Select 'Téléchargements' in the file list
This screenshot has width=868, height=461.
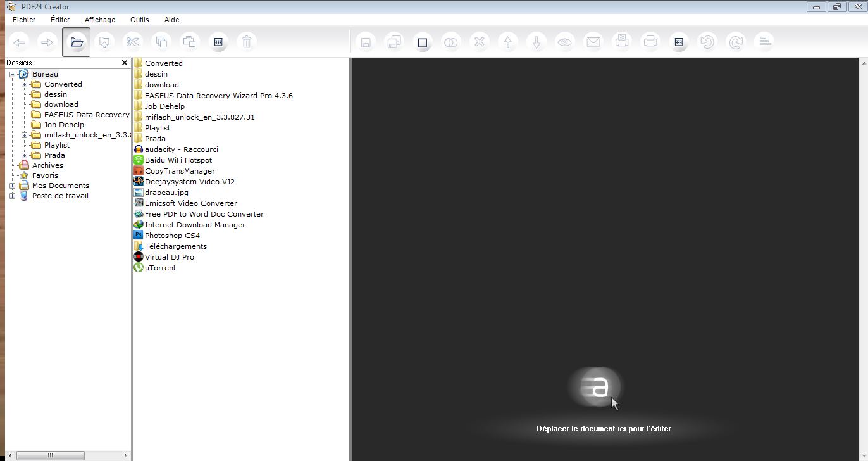[x=176, y=246]
